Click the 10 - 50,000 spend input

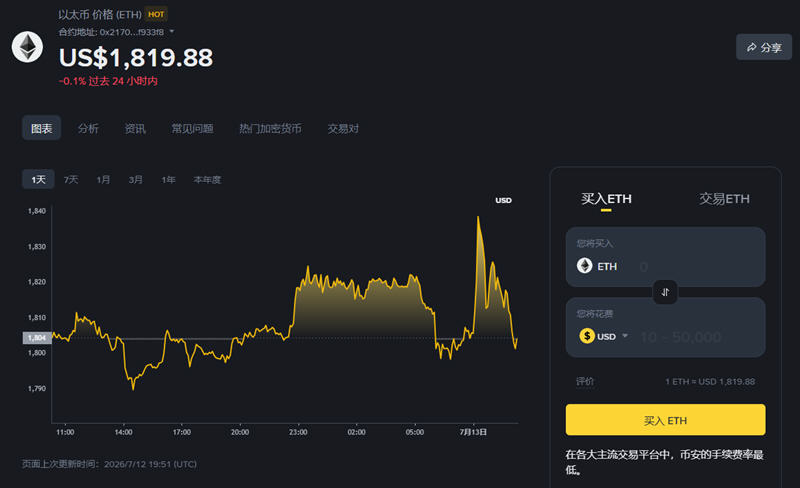tap(681, 337)
